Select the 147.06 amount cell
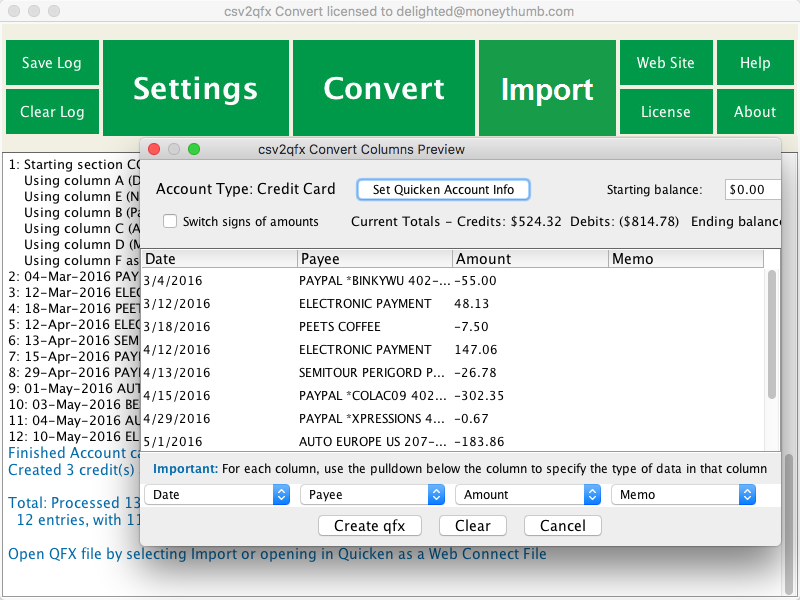Viewport: 800px width, 600px height. point(531,349)
